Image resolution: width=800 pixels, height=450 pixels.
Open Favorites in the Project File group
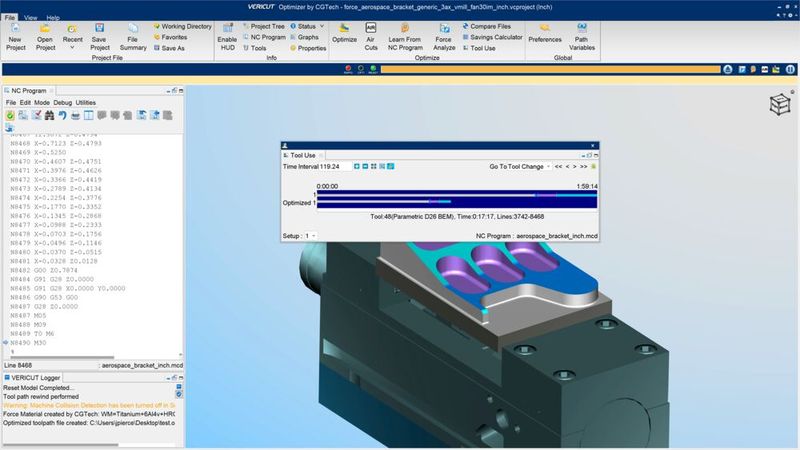170,37
